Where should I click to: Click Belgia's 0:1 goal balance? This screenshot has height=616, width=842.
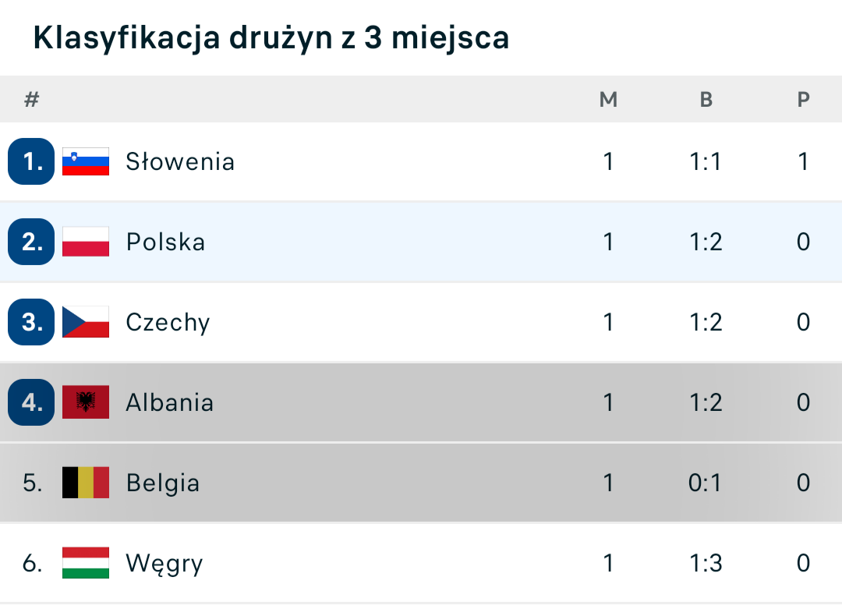[705, 483]
